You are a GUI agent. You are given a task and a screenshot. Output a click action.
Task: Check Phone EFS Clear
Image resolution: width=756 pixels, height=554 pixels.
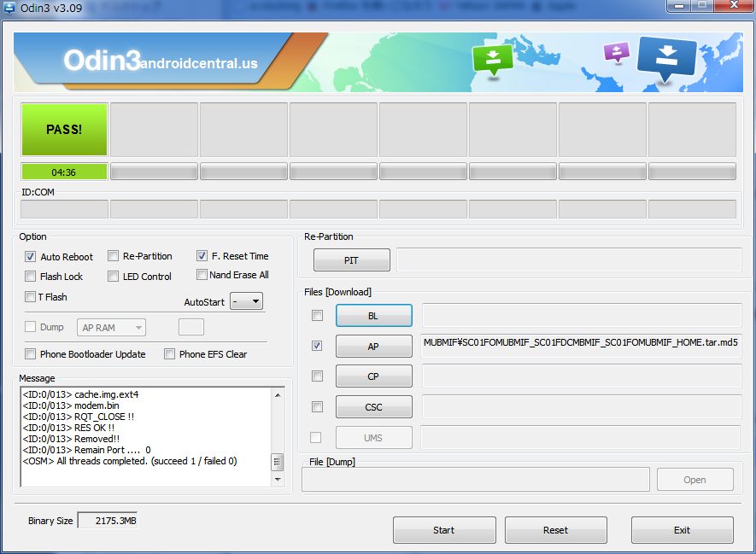click(x=170, y=354)
